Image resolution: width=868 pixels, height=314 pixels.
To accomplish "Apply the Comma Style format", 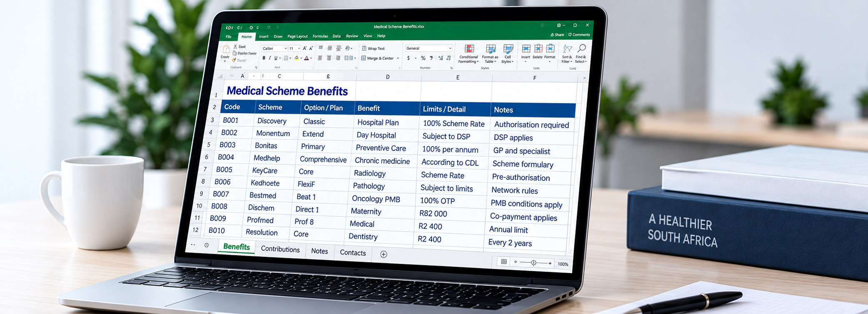I will pyautogui.click(x=431, y=58).
